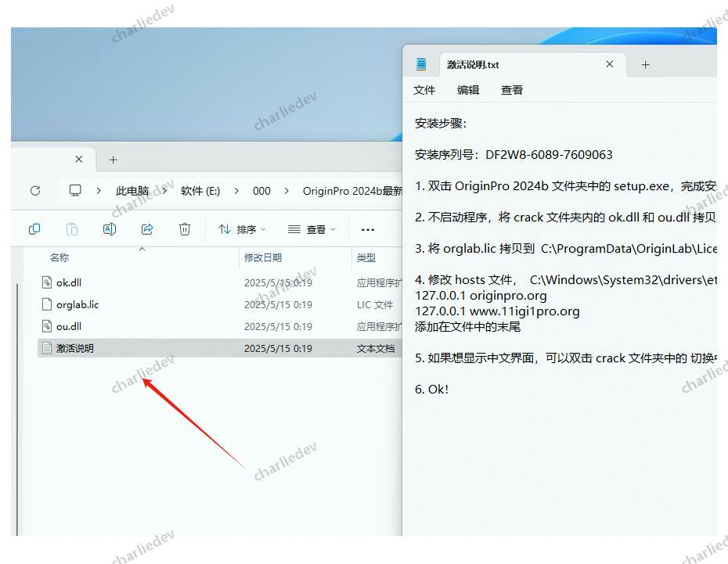
Task: Open the 编辑 menu in Notepad
Action: coord(468,90)
